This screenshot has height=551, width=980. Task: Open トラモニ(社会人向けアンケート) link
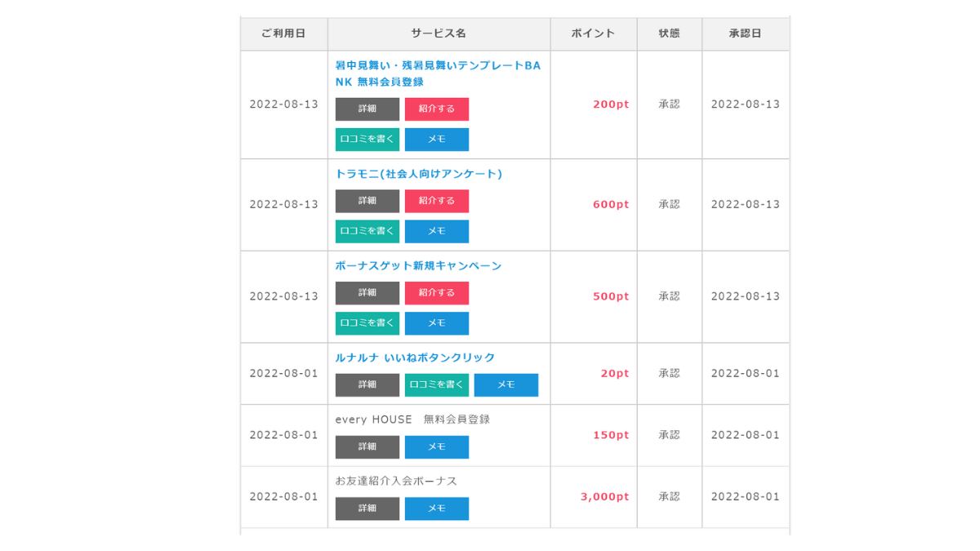coord(419,174)
